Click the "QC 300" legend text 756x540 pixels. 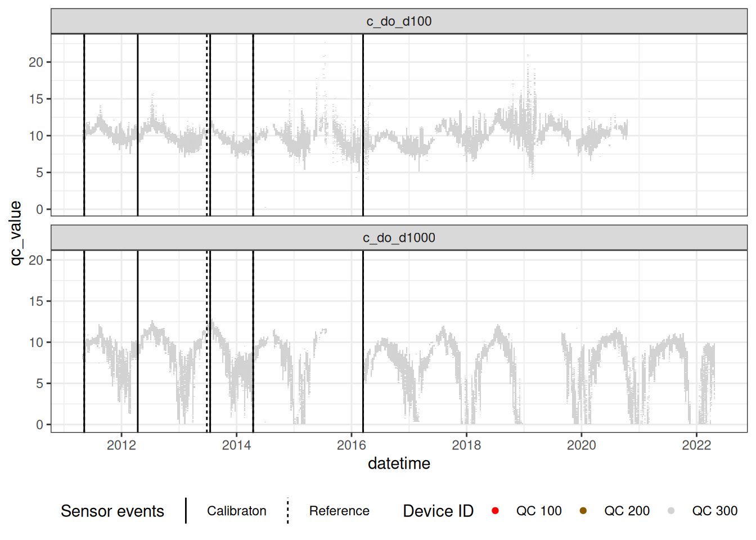pyautogui.click(x=714, y=511)
